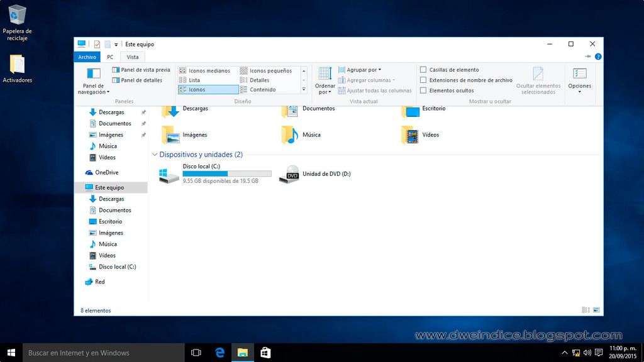Open Papelera de reciclaje on desktop
Screen dimensions: 644x362
(18, 15)
